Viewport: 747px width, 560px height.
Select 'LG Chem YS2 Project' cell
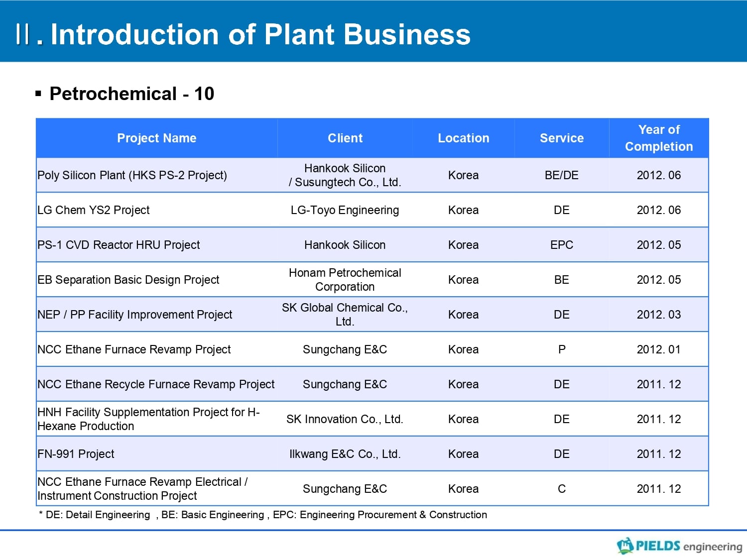tap(157, 210)
